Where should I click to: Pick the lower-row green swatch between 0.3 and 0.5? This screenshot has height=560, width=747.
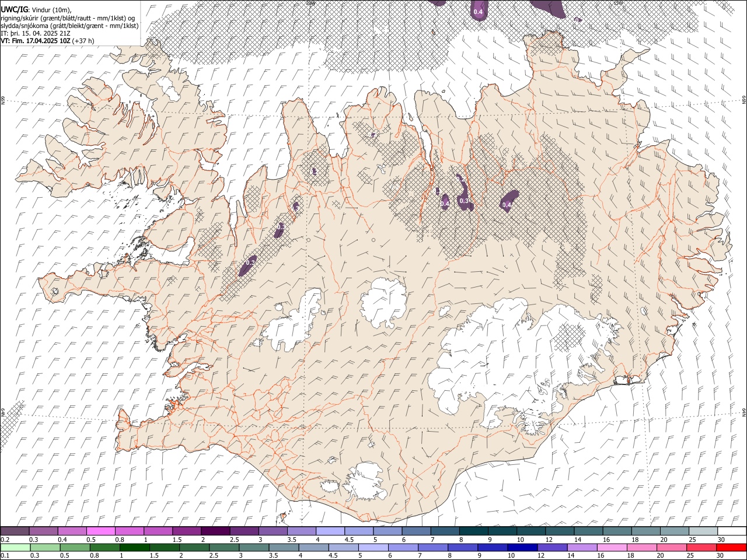(x=45, y=547)
